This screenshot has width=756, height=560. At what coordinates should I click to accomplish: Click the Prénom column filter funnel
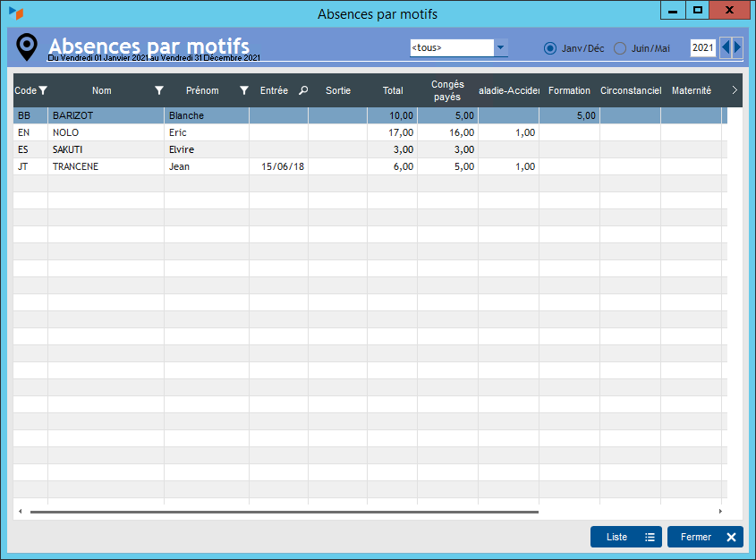[x=244, y=90]
